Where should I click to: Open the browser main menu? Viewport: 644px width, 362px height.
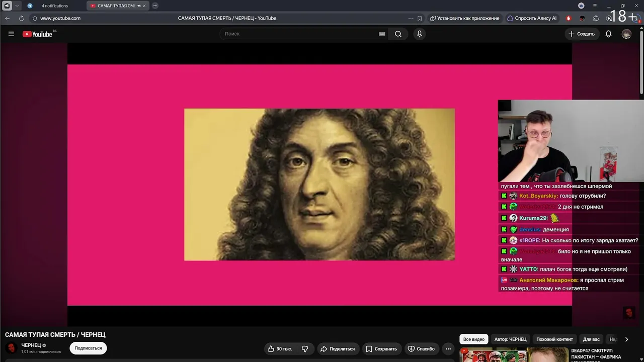tap(595, 6)
